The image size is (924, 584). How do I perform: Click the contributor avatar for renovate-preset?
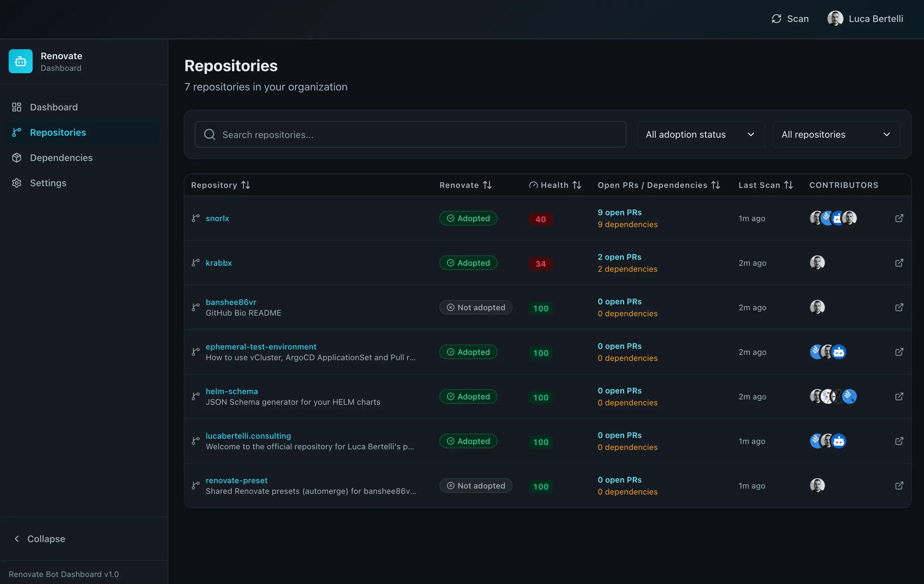tap(817, 486)
